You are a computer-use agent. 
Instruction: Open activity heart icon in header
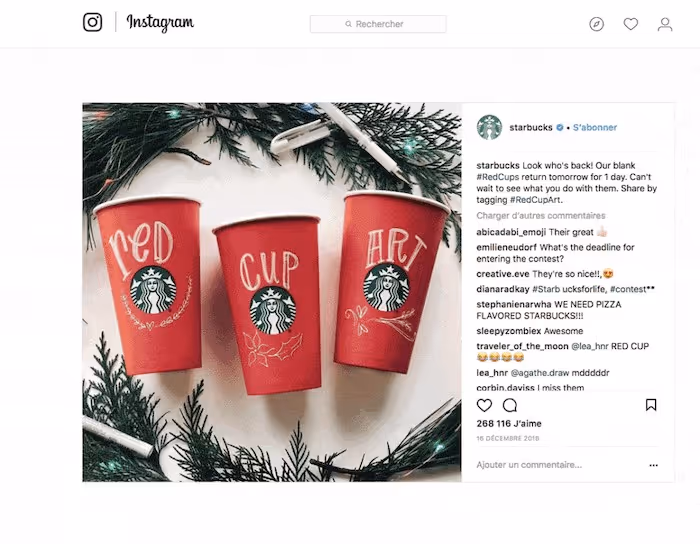(630, 24)
